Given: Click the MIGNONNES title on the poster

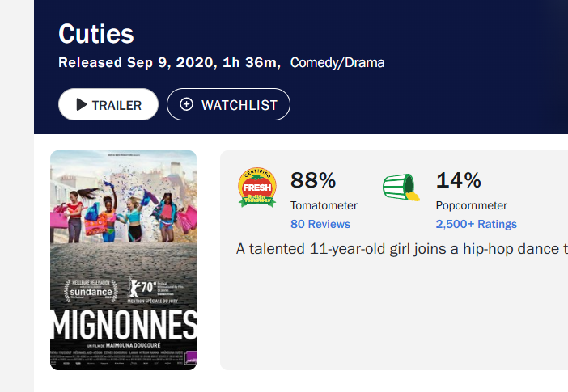Looking at the screenshot, I should pos(123,326).
